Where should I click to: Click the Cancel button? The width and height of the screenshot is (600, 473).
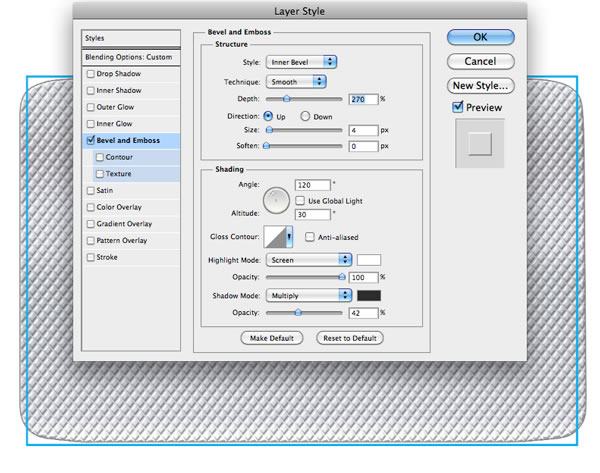click(x=481, y=61)
